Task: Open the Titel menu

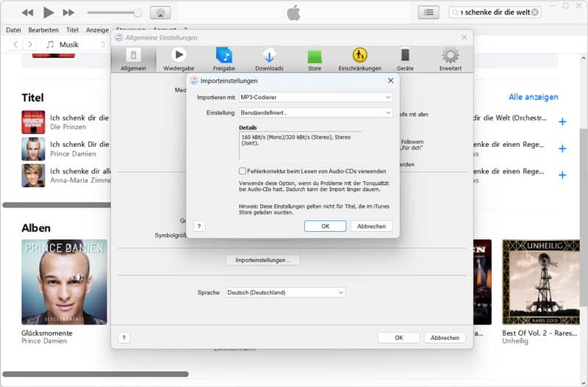Action: pyautogui.click(x=72, y=30)
